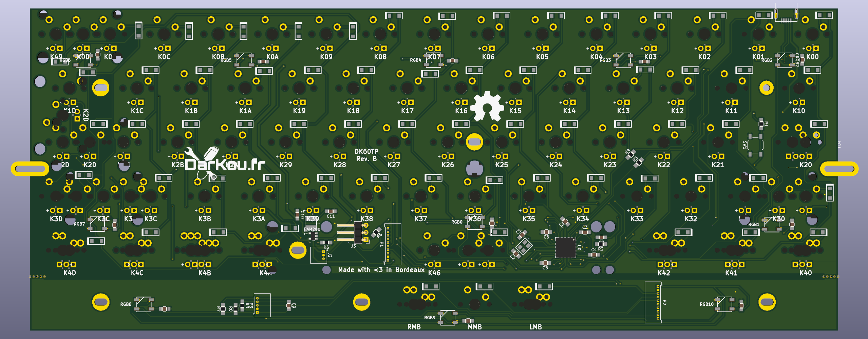Image resolution: width=868 pixels, height=339 pixels.
Task: Click the K37 key label
Action: point(421,219)
